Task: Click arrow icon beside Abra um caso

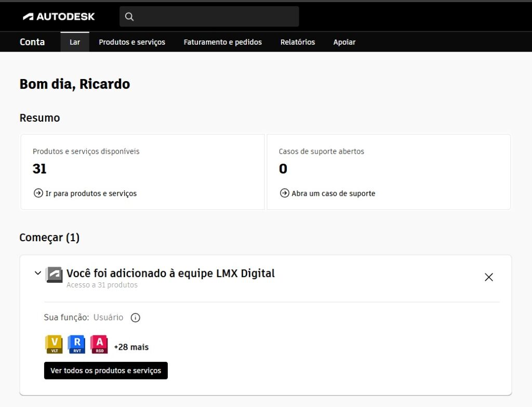Action: point(284,193)
